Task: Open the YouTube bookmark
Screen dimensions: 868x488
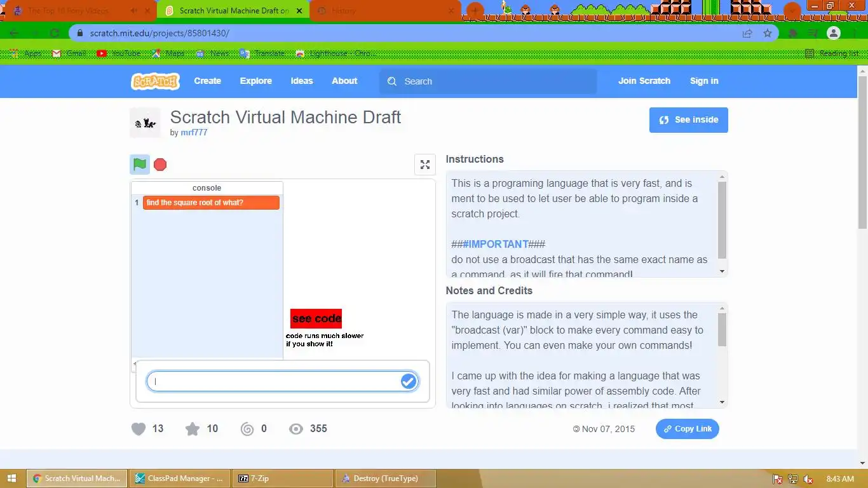Action: coord(119,53)
